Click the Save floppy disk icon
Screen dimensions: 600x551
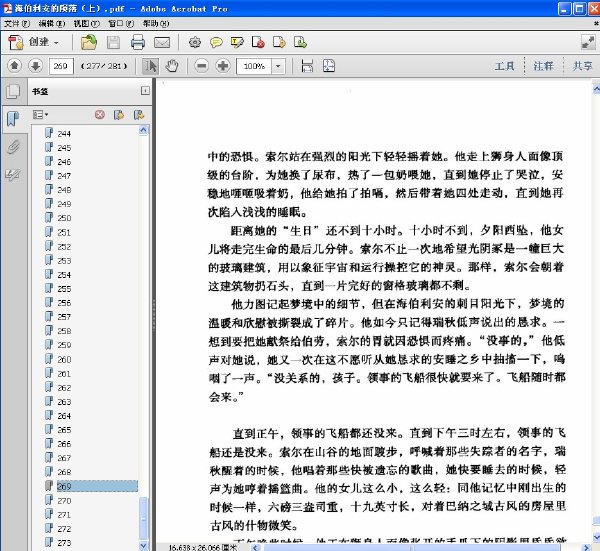(x=113, y=42)
